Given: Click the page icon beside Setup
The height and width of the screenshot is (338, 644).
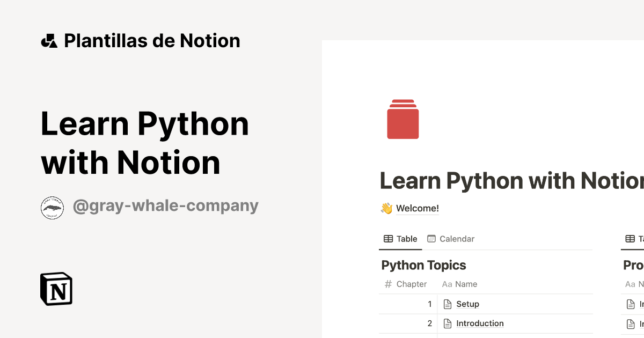Looking at the screenshot, I should [x=448, y=304].
